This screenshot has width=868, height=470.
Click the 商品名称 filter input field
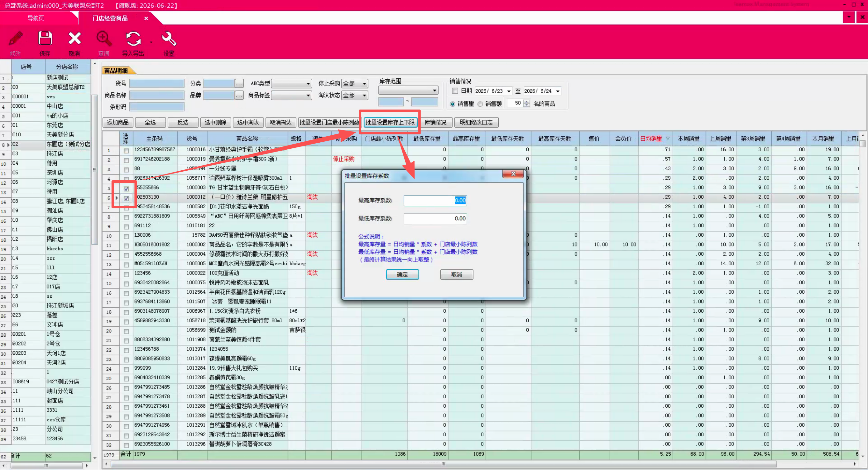tap(157, 96)
